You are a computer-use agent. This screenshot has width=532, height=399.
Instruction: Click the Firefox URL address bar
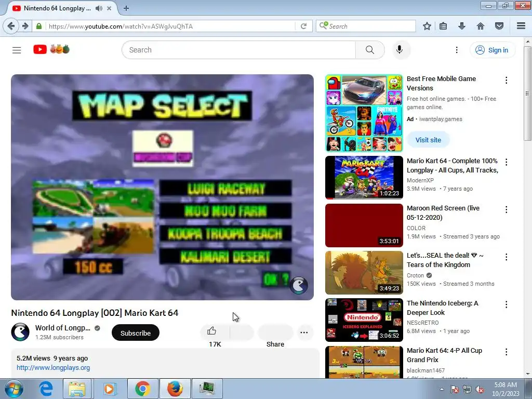click(x=171, y=26)
